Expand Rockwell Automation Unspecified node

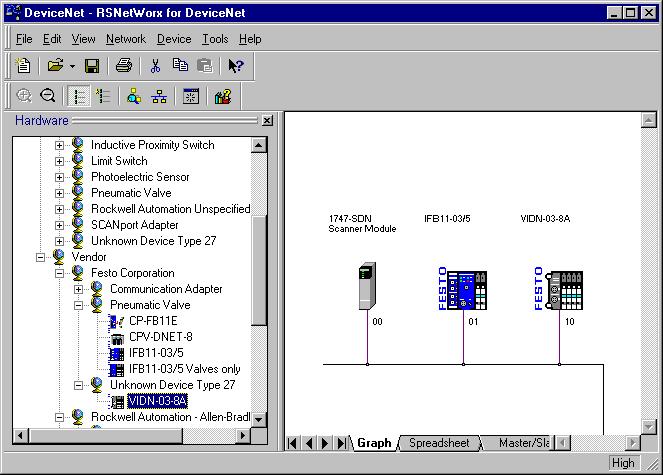(59, 209)
